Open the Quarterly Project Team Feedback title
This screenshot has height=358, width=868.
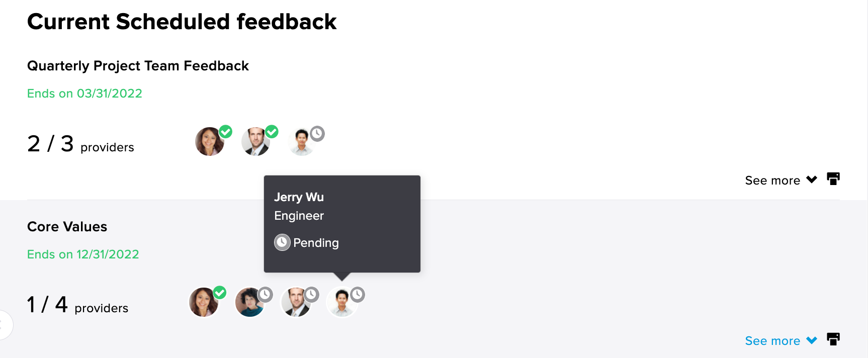tap(138, 66)
